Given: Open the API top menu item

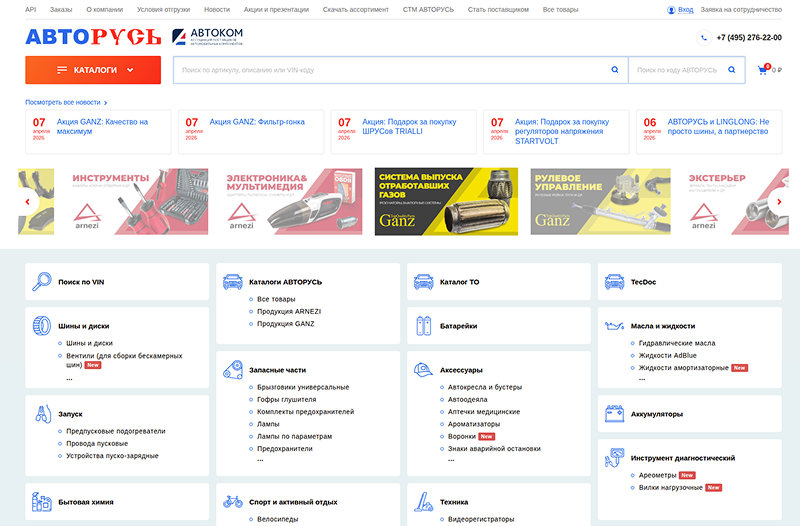Looking at the screenshot, I should tap(31, 10).
